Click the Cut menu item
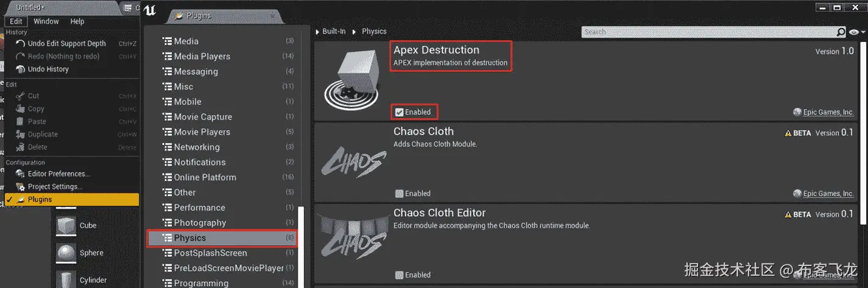 pos(72,96)
